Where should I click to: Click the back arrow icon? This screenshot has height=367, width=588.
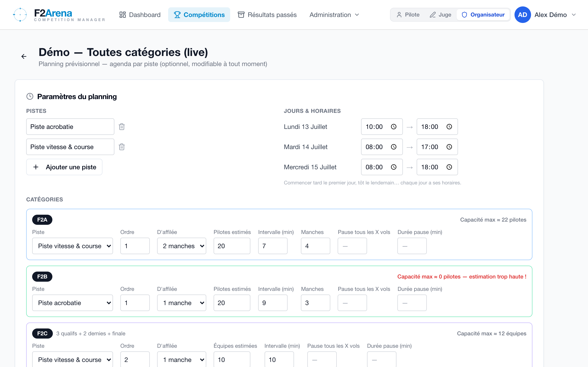24,57
